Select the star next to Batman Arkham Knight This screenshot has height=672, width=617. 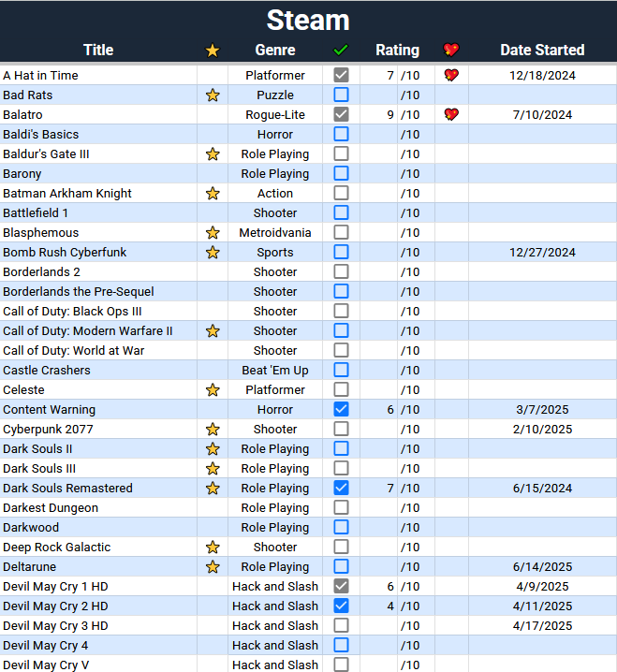click(213, 194)
